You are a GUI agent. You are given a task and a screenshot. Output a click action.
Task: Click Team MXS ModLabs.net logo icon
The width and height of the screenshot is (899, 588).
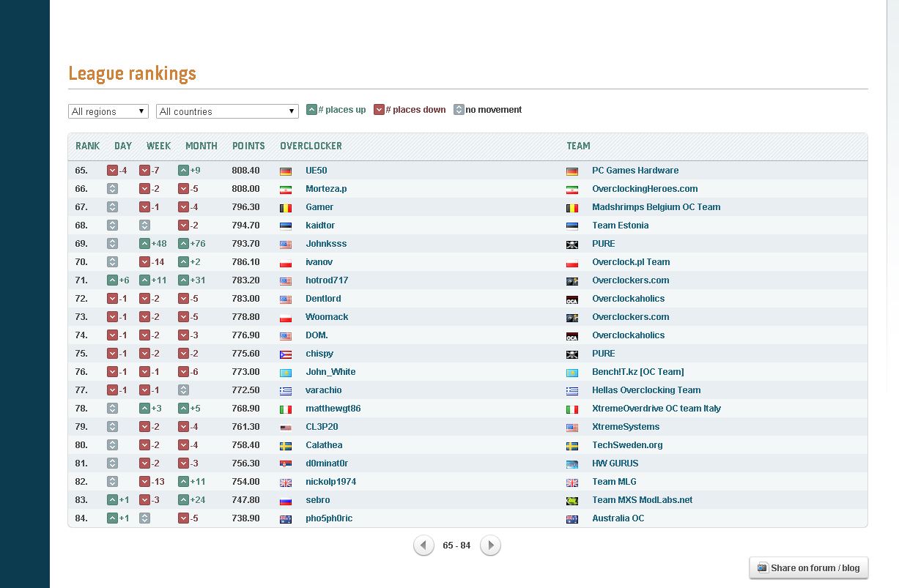pyautogui.click(x=572, y=500)
